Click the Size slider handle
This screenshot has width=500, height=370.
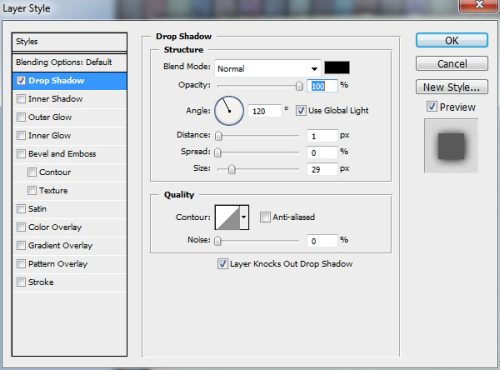(x=232, y=169)
